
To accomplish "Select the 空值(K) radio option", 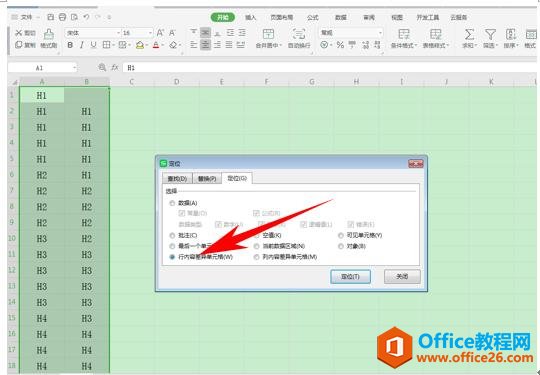I will point(257,236).
